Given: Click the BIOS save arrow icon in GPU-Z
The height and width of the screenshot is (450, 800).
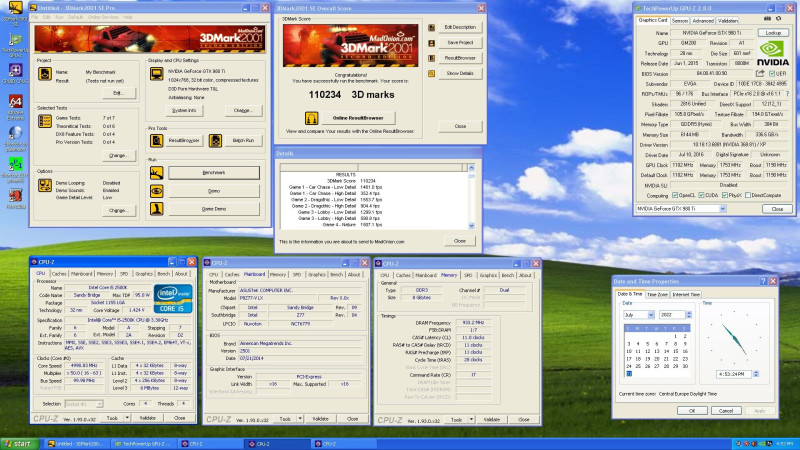Looking at the screenshot, I should click(x=760, y=73).
